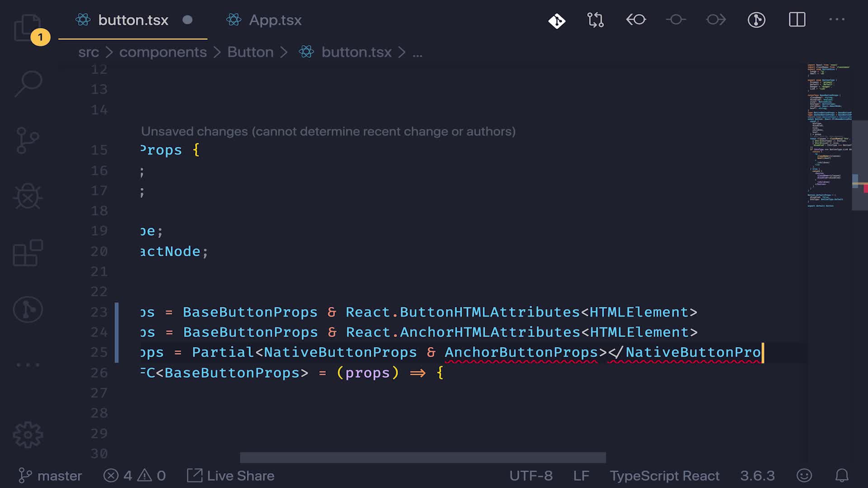
Task: Expand the components breadcrumb segment
Action: coord(163,52)
